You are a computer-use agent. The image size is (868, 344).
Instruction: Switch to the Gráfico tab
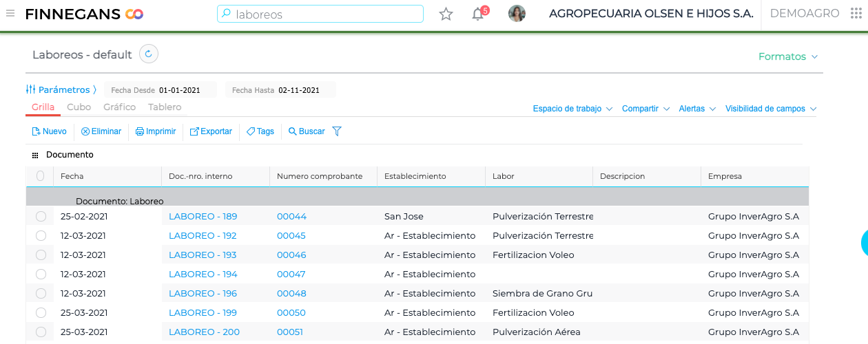pos(120,107)
